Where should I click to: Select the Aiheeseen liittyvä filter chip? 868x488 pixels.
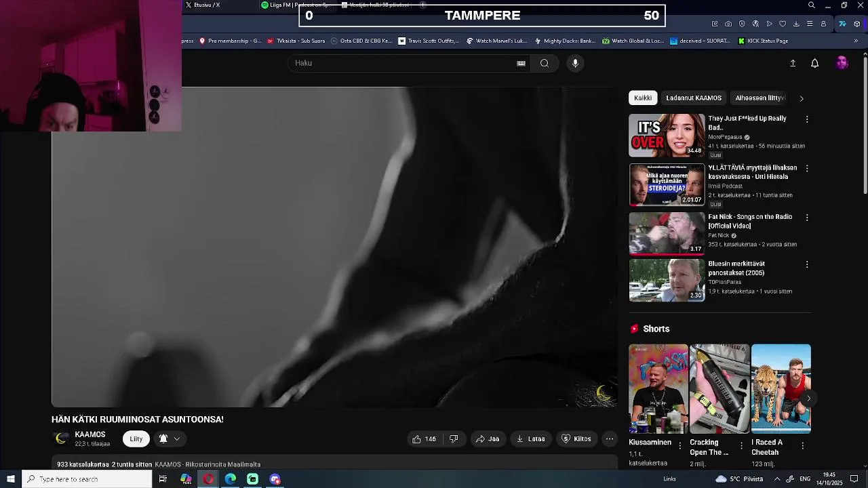(x=760, y=98)
